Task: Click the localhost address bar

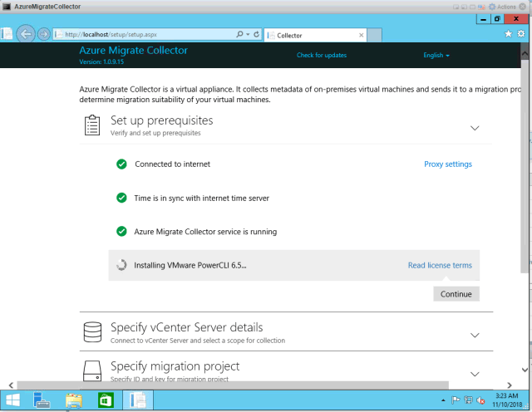Action: [141, 35]
